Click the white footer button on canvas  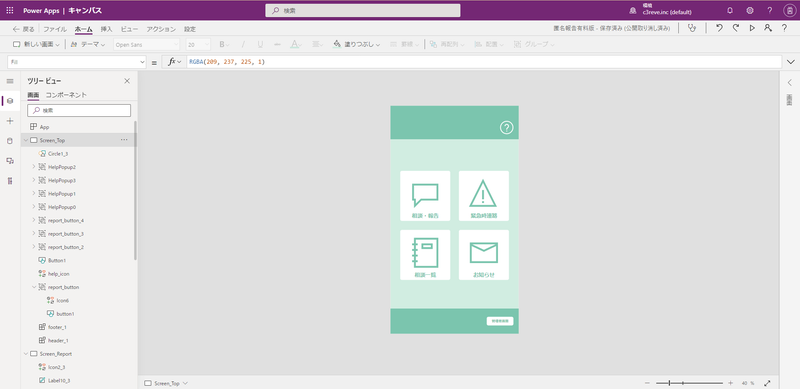click(500, 321)
